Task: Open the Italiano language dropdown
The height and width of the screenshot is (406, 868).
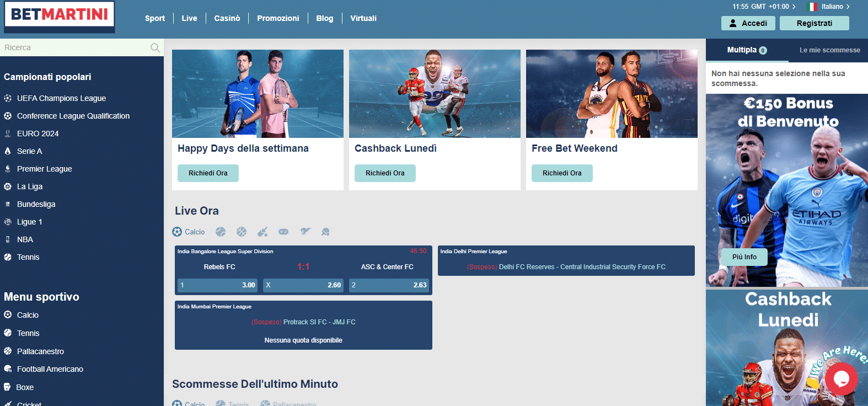Action: coord(835,7)
